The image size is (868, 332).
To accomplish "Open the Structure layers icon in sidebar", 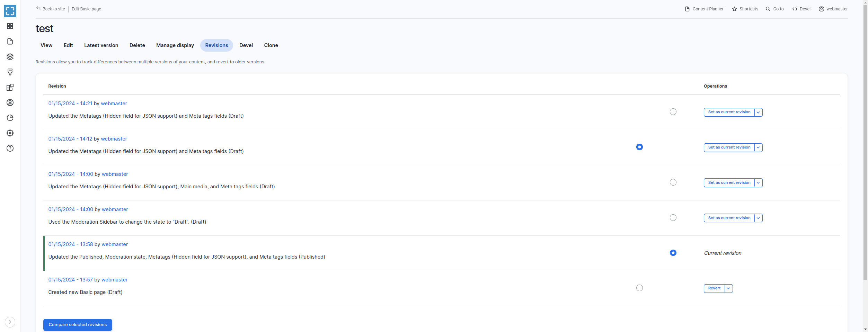I will click(10, 57).
